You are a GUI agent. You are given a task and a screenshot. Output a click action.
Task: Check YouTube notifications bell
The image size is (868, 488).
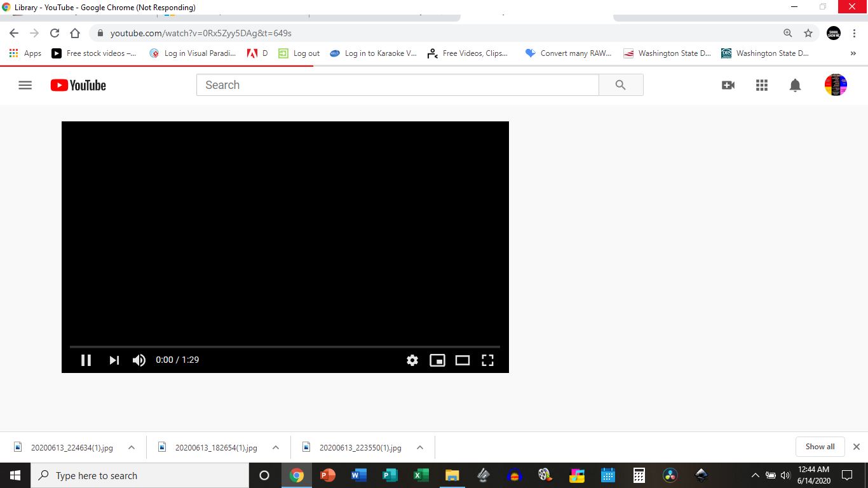pyautogui.click(x=795, y=85)
